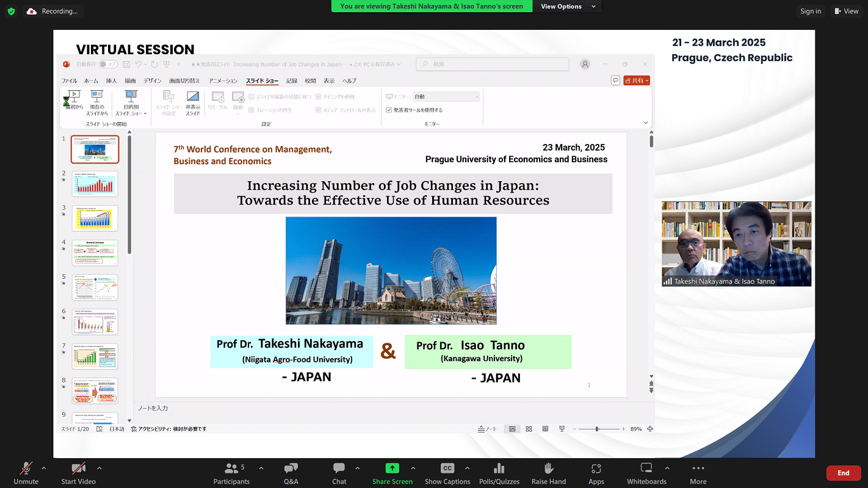Unmute the microphone in Zoom
Viewport: 868px width, 488px height.
[26, 472]
